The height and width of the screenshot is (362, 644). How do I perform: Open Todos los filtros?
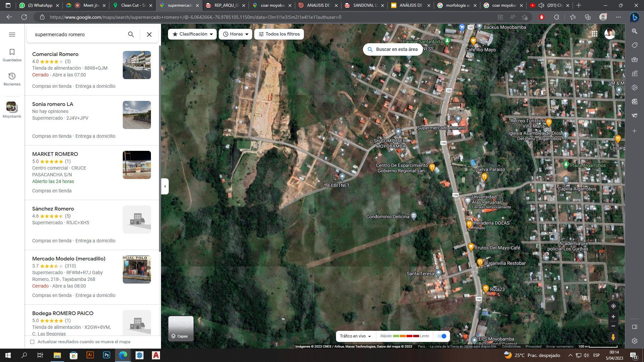(279, 34)
